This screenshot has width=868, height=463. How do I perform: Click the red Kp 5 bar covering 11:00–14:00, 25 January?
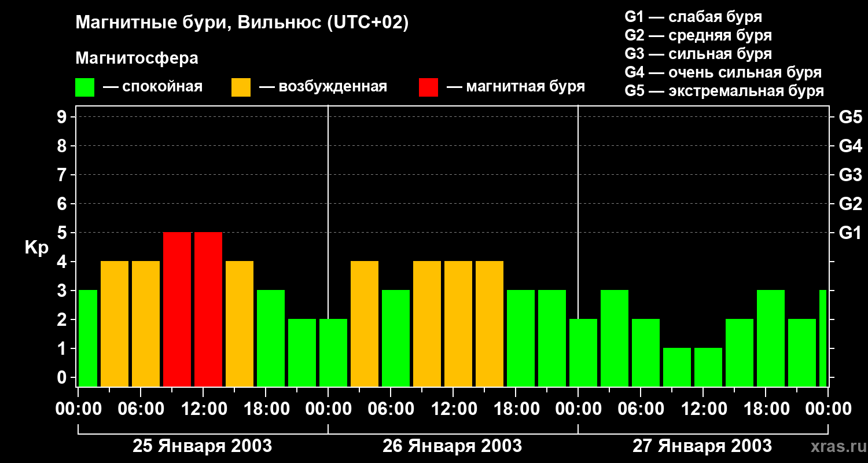208,310
